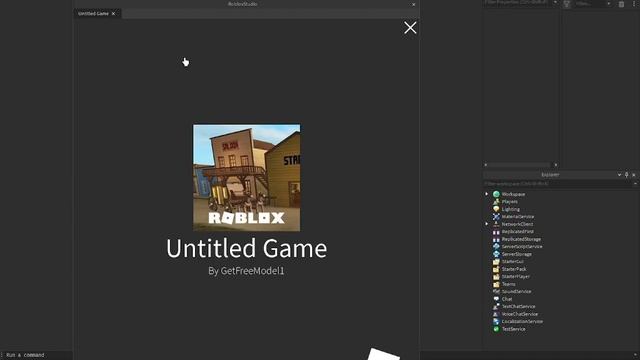
Task: Click the Lighting bulb icon in Explorer
Action: [x=496, y=209]
